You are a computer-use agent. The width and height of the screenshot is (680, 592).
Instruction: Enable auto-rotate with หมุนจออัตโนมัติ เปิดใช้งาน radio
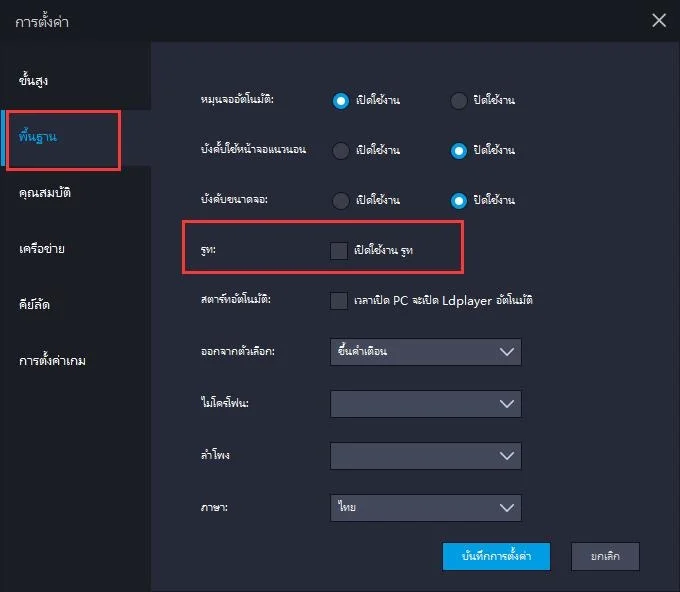tap(340, 101)
